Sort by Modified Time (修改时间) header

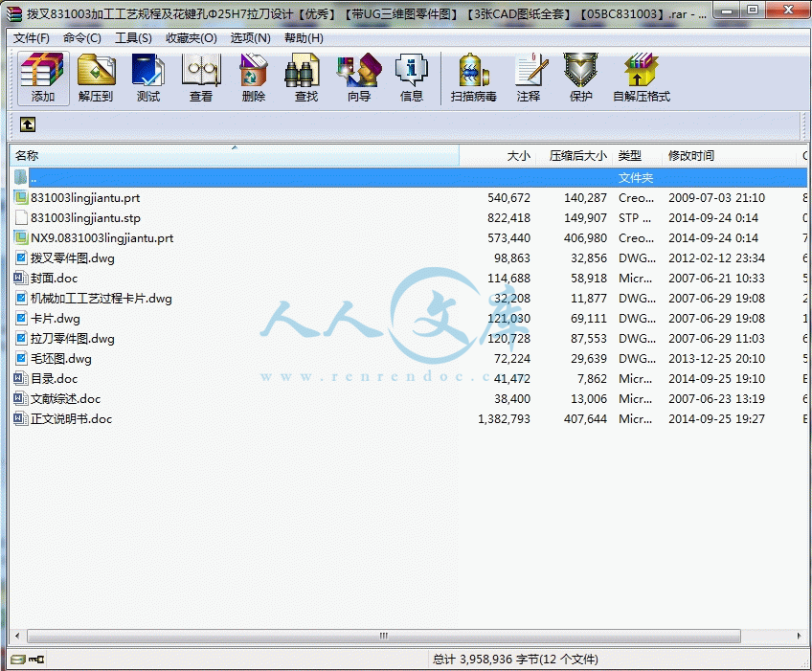click(729, 155)
